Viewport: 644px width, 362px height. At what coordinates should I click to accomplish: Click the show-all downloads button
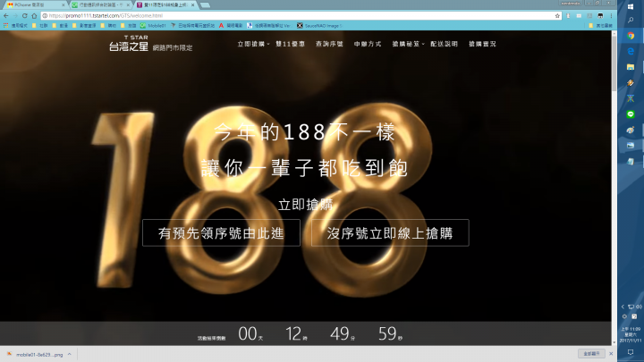pyautogui.click(x=591, y=353)
